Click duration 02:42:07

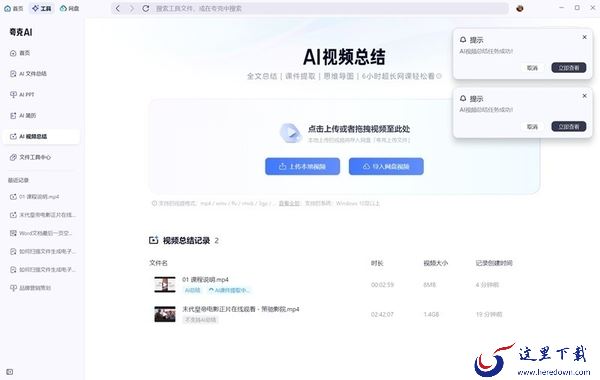point(382,315)
